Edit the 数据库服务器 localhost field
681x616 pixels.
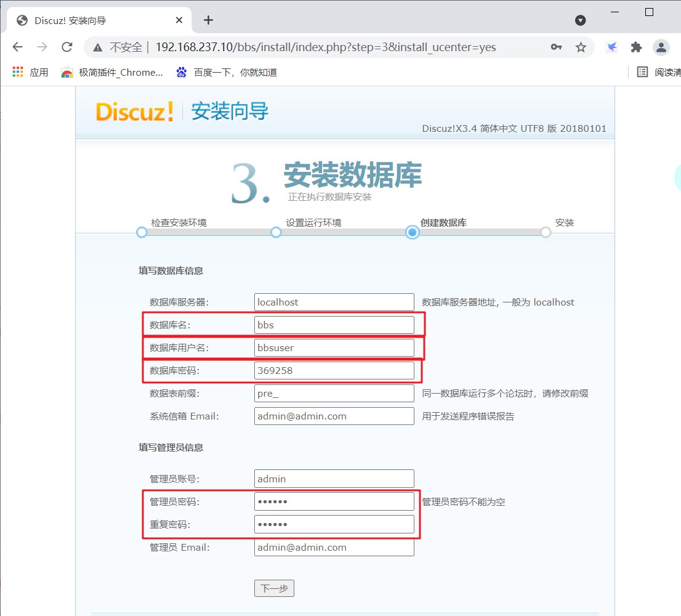[334, 302]
